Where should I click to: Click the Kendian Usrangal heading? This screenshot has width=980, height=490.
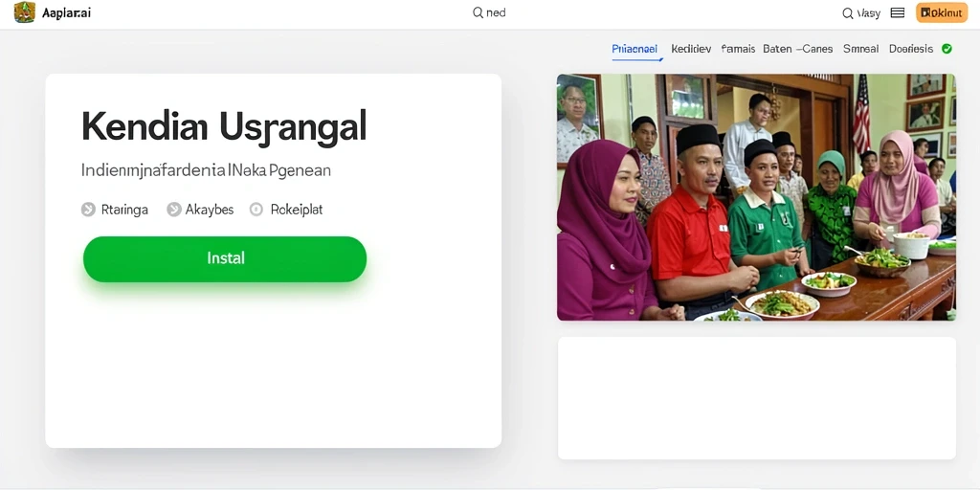[x=224, y=127]
